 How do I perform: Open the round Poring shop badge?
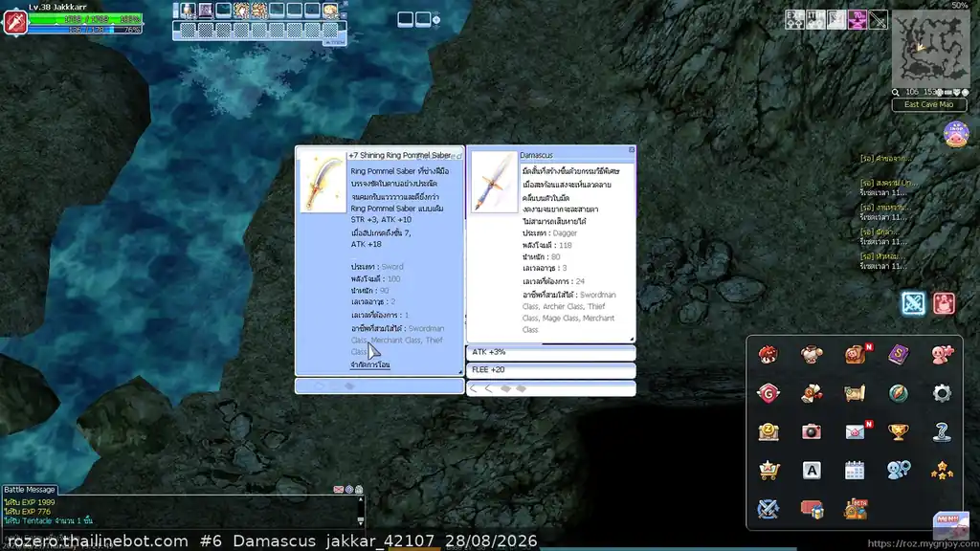(x=956, y=134)
